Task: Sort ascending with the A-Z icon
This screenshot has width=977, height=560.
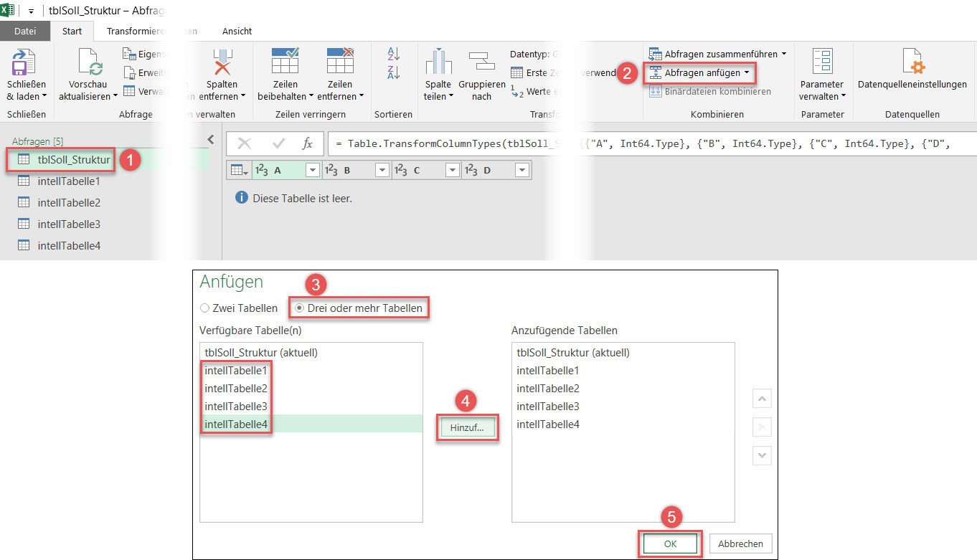Action: [x=393, y=53]
